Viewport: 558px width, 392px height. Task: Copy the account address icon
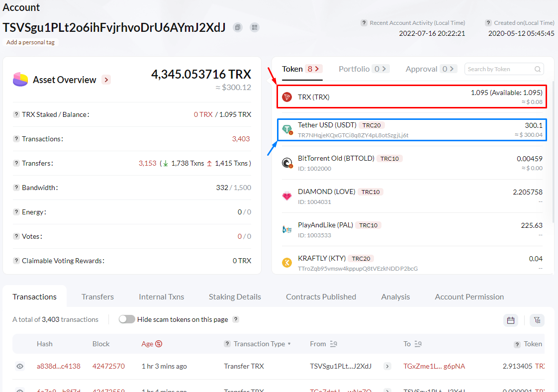click(238, 27)
